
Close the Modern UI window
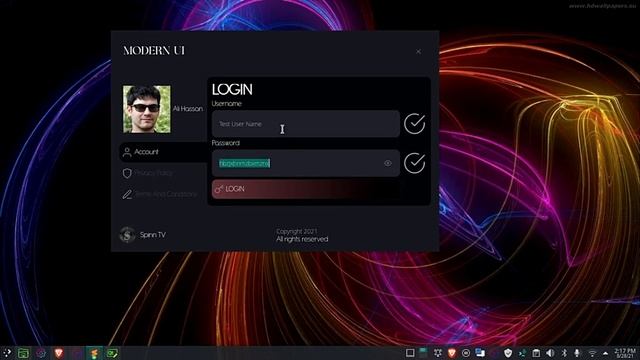tap(418, 51)
